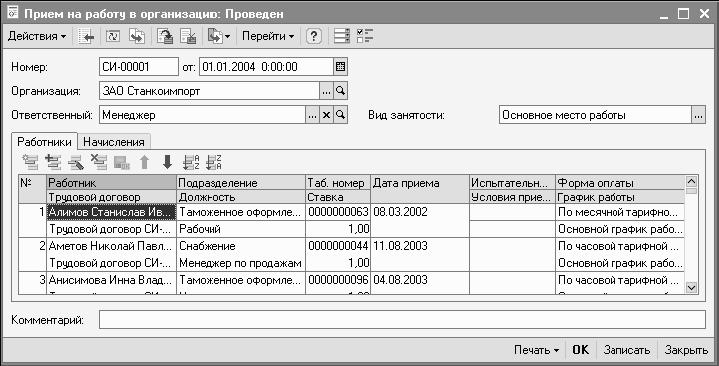Click the Организация field ЗАО Станкоимпорт
719x366 pixels.
point(209,91)
